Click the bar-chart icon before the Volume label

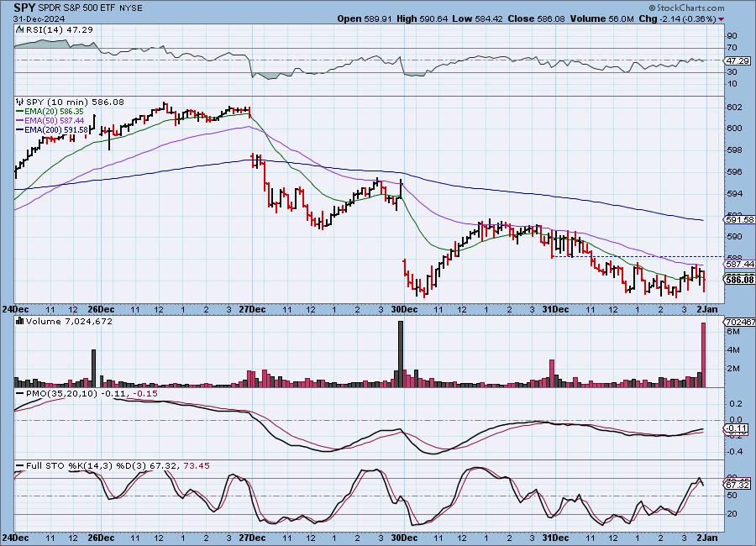[x=20, y=321]
